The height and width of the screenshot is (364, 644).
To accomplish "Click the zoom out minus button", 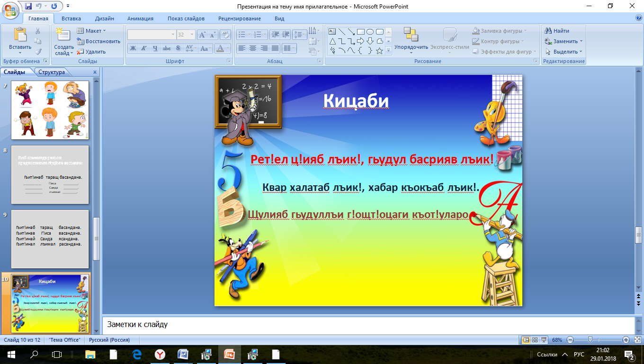I will (570, 340).
